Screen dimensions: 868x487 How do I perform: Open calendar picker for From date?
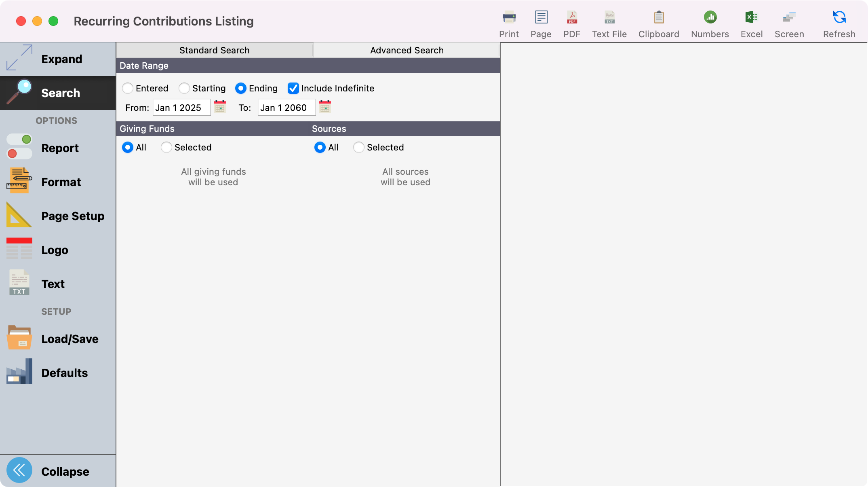(220, 107)
